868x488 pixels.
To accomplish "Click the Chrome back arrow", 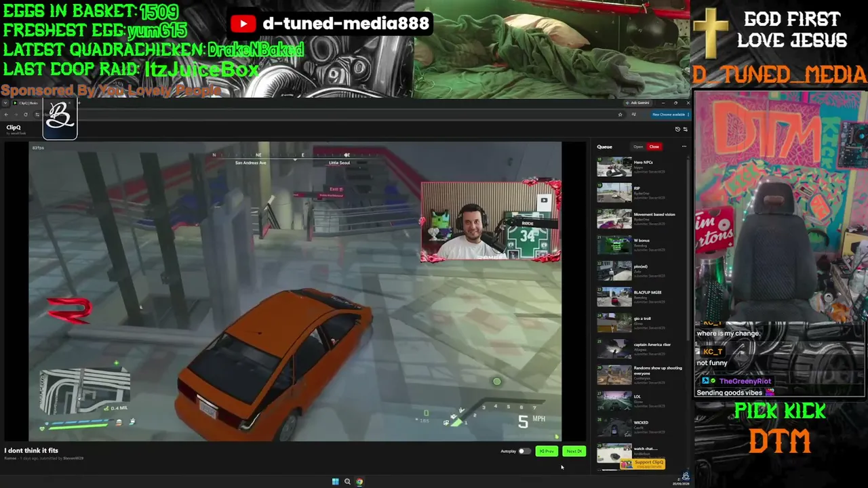I will point(6,115).
